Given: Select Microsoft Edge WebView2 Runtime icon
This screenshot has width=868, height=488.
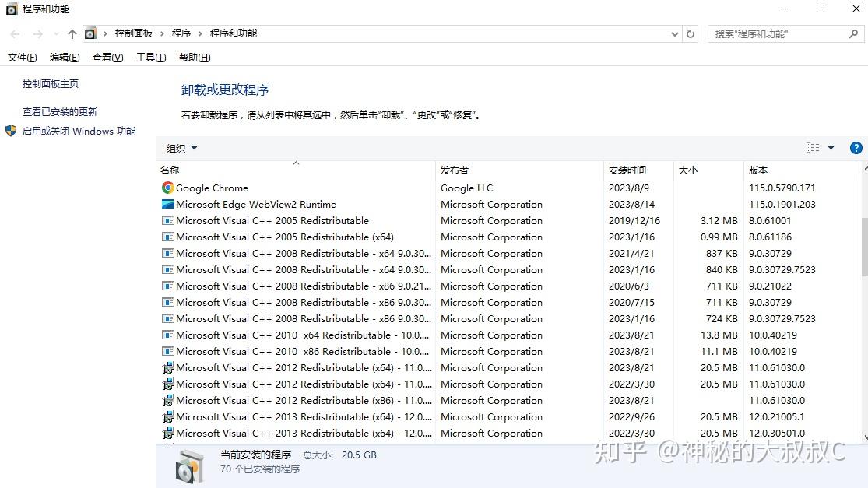Looking at the screenshot, I should pos(167,204).
